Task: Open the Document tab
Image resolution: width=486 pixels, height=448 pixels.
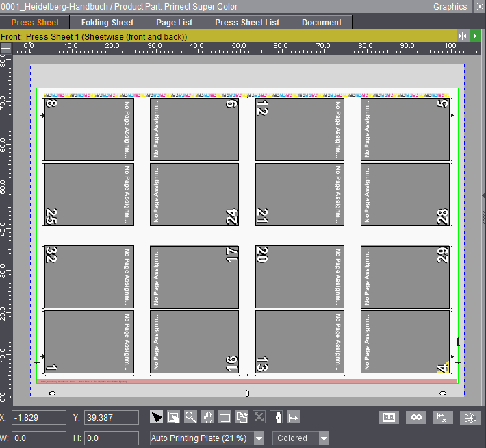Action: click(x=321, y=22)
